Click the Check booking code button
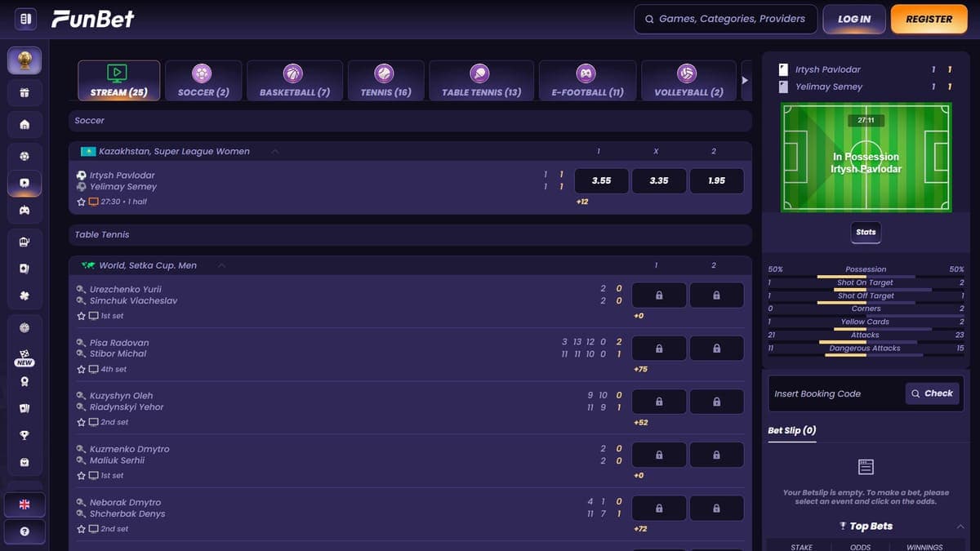The width and height of the screenshot is (980, 551). pos(933,393)
